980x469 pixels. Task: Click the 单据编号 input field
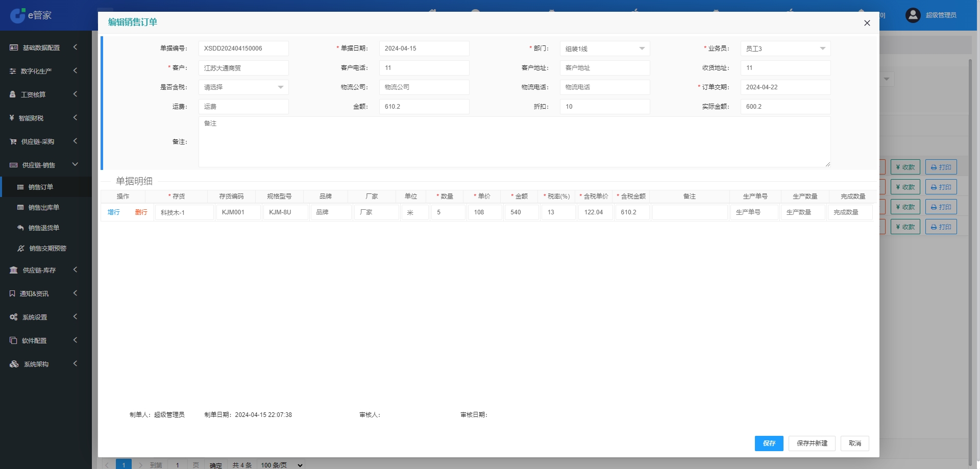tap(243, 48)
